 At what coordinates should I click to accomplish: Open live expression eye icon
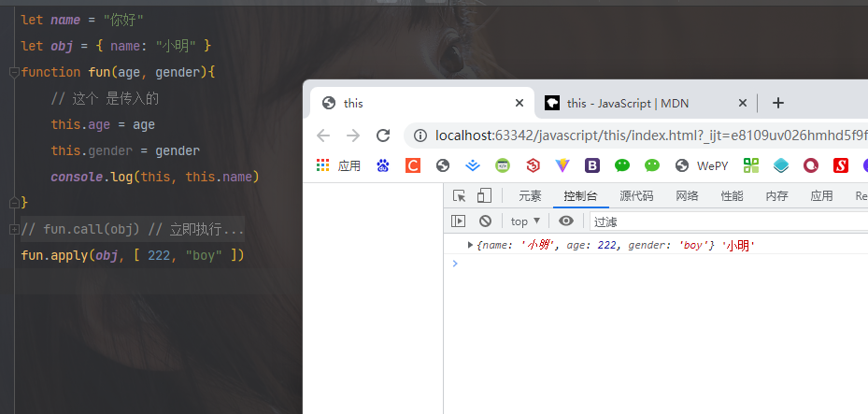[566, 221]
